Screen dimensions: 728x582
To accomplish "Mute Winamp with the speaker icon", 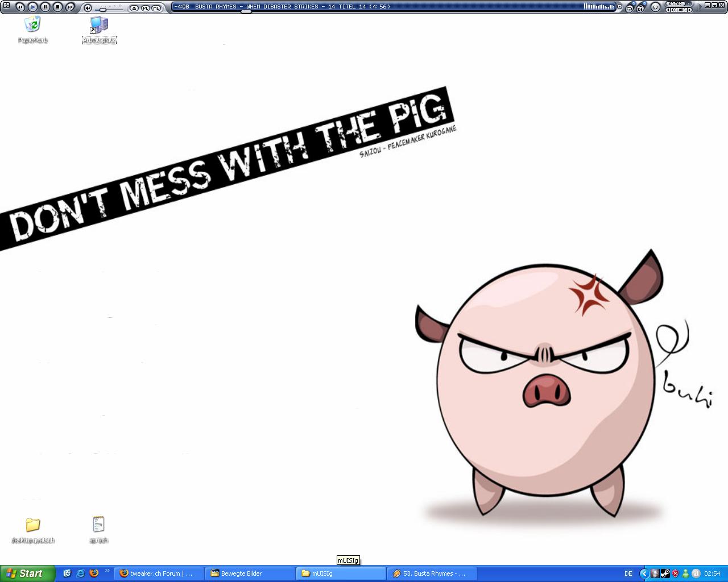I will (x=88, y=8).
